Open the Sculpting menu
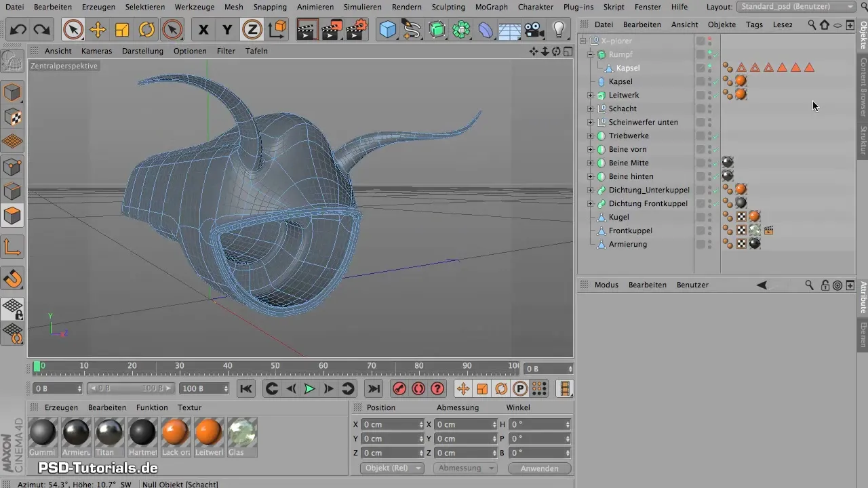The height and width of the screenshot is (488, 868). 448,7
